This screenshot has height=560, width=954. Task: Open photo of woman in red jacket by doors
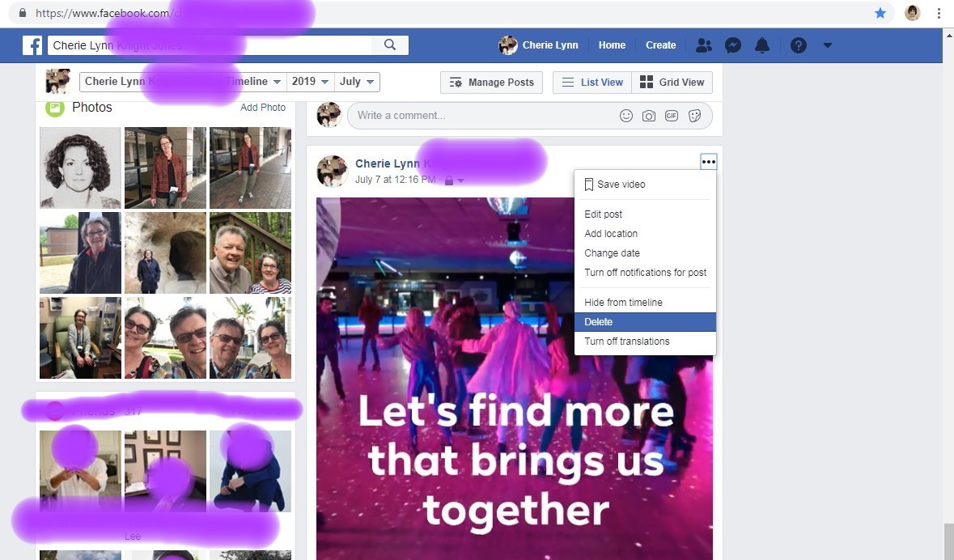click(x=166, y=168)
